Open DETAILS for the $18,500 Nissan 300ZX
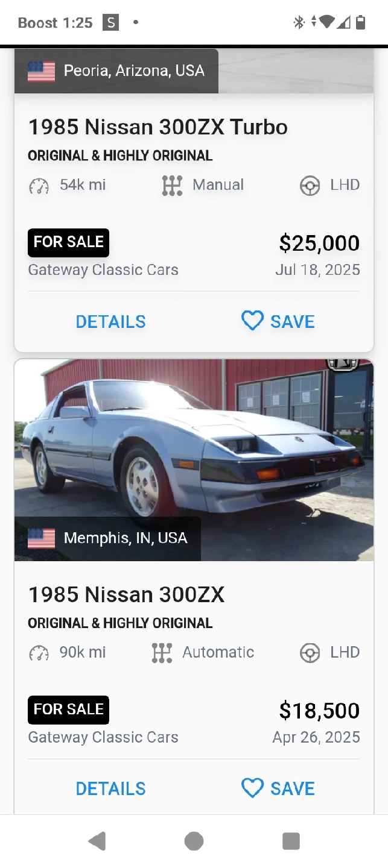388x868 pixels. [x=110, y=788]
